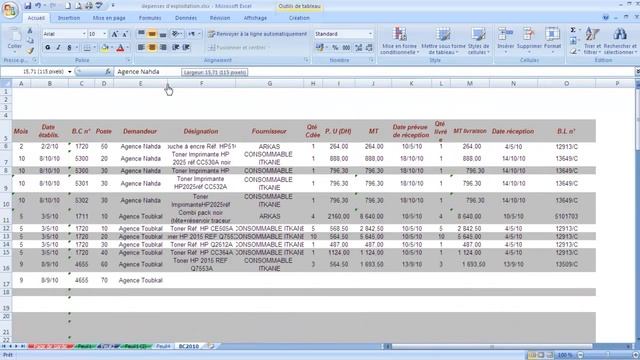Click the Format cells button
The image size is (640, 360).
click(552, 40)
